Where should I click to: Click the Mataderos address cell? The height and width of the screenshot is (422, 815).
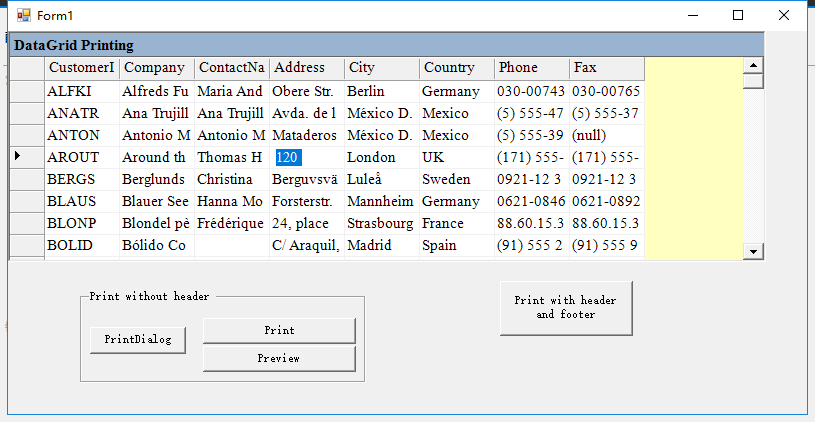(307, 135)
